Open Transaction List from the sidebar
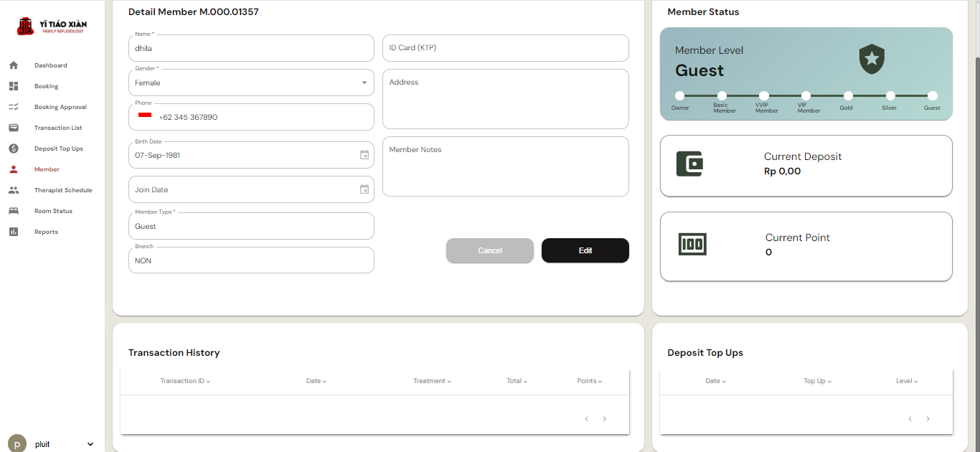 point(58,128)
